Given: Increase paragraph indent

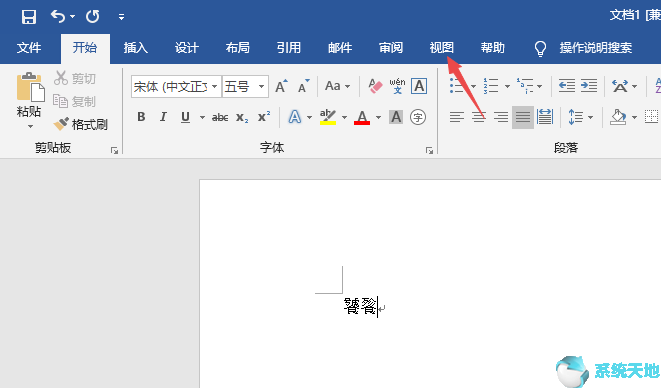Looking at the screenshot, I should (x=588, y=86).
